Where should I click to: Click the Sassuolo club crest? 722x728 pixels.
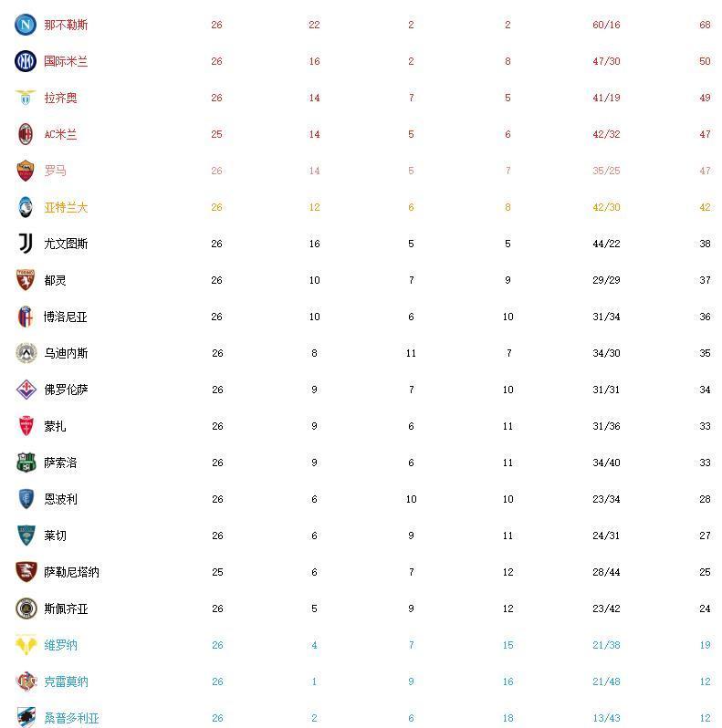(x=25, y=463)
